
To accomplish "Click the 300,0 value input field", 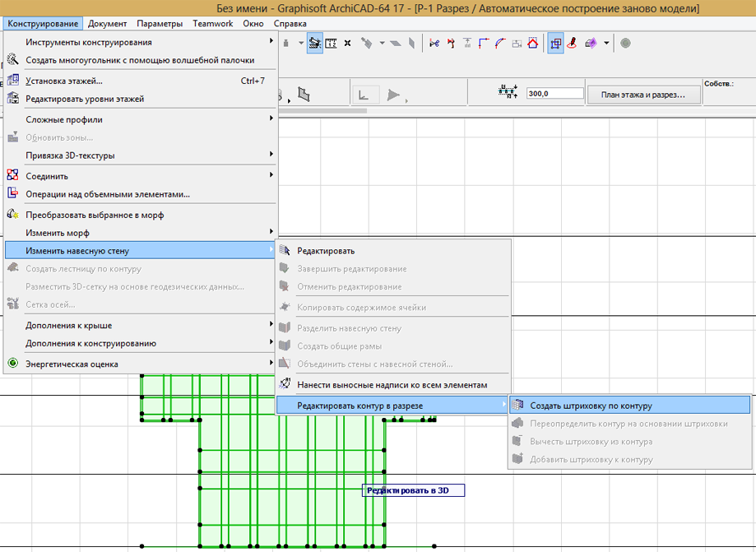I will (x=554, y=94).
